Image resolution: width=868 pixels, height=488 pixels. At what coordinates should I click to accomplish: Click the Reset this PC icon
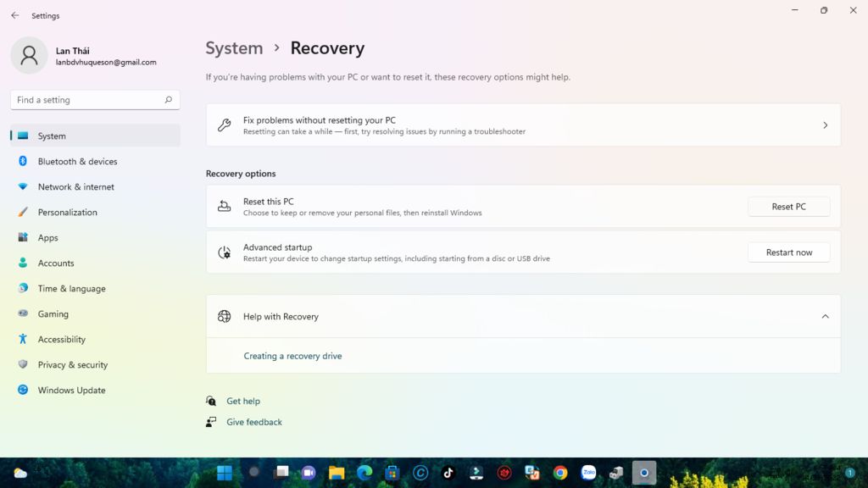pos(224,207)
